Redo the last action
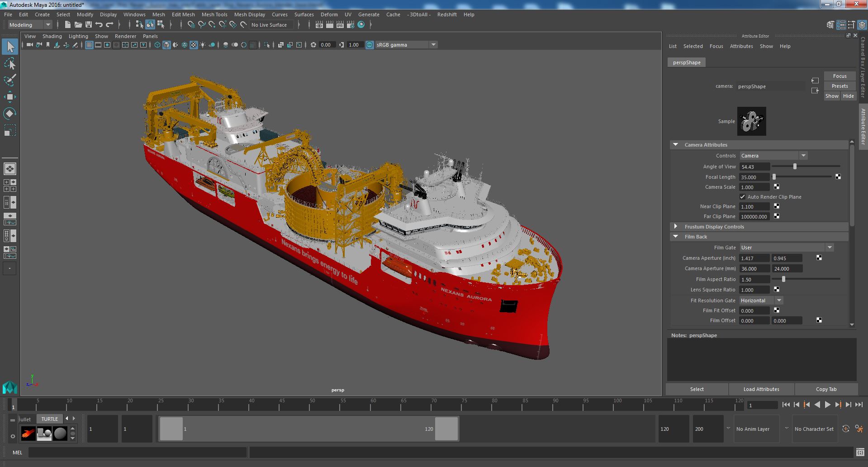 (109, 25)
